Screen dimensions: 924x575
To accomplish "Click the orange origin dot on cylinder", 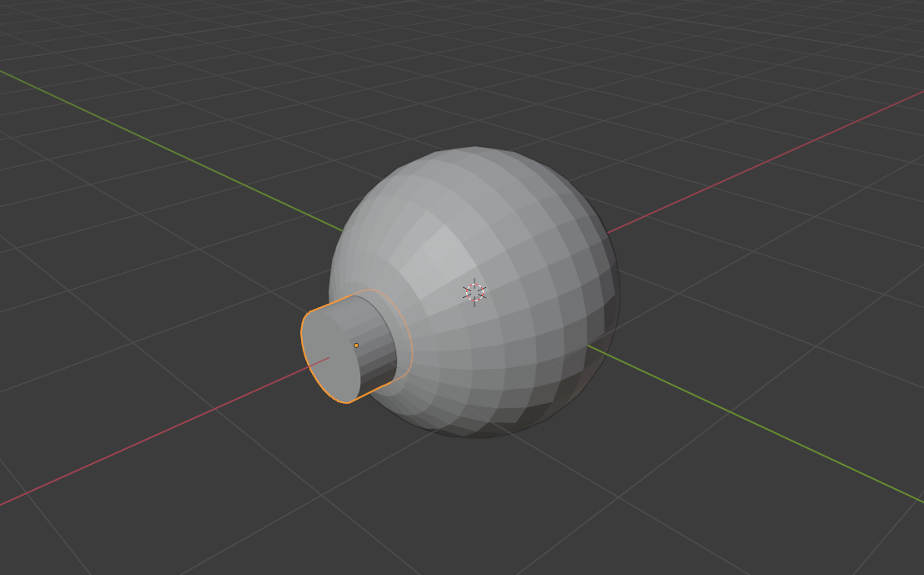I will point(356,346).
